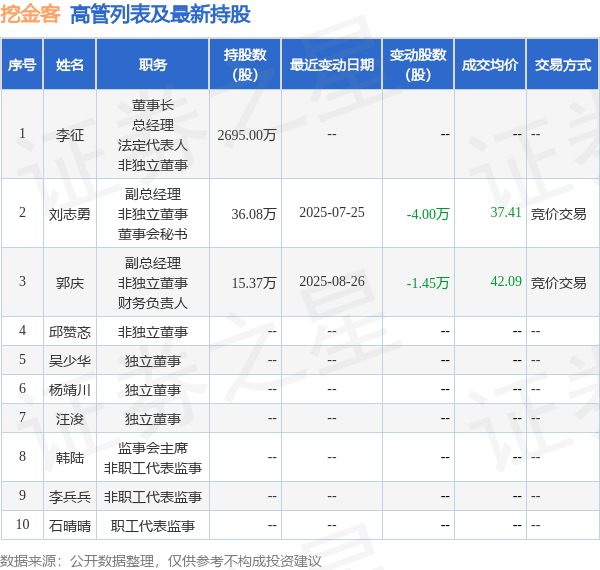Click 独立董事 in 吴少华's row
Viewport: 600px width, 570px height.
point(153,360)
